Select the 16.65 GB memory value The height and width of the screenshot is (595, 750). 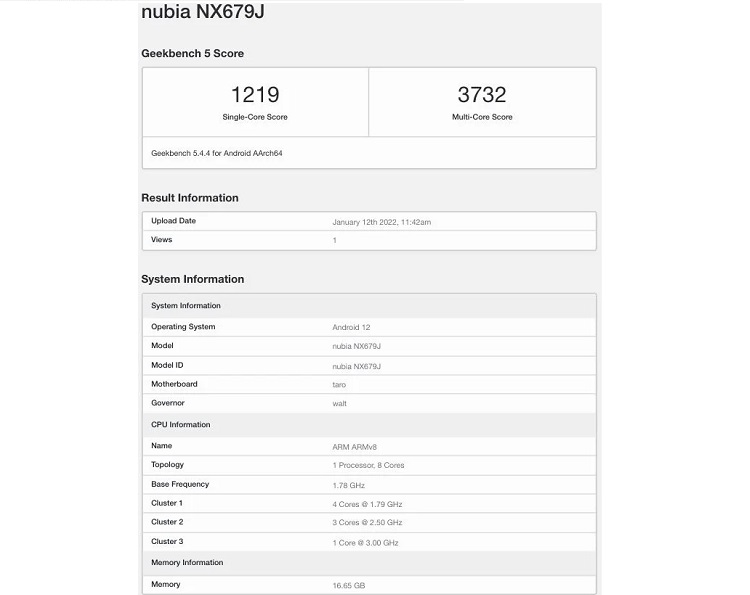[349, 585]
